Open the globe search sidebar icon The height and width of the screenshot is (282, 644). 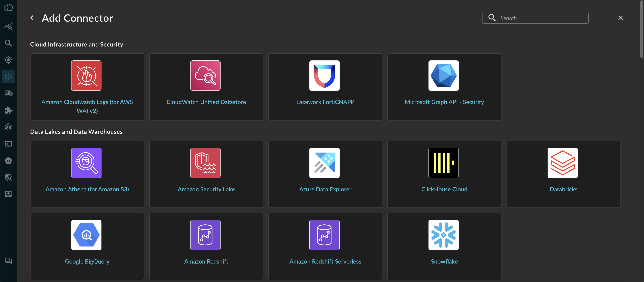[9, 177]
